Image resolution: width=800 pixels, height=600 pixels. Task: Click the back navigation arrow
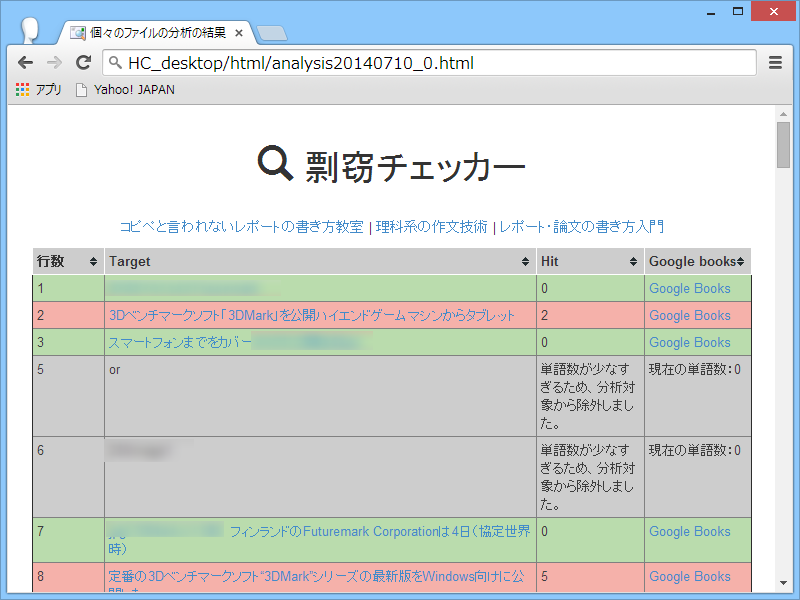(26, 62)
